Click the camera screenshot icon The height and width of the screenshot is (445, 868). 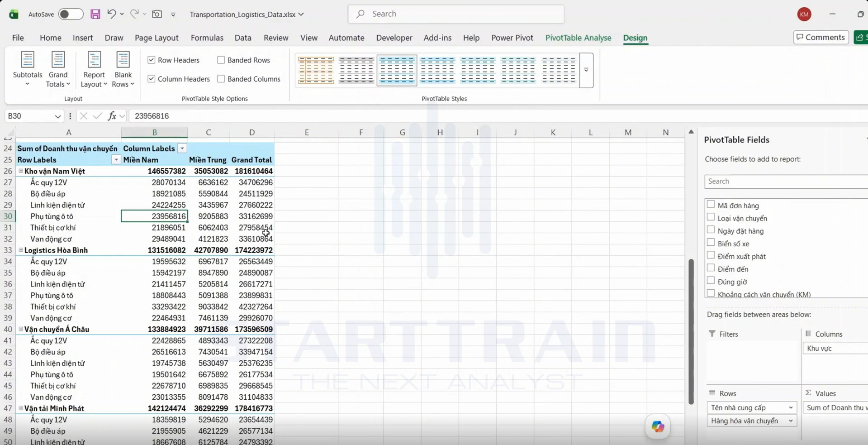pyautogui.click(x=157, y=14)
